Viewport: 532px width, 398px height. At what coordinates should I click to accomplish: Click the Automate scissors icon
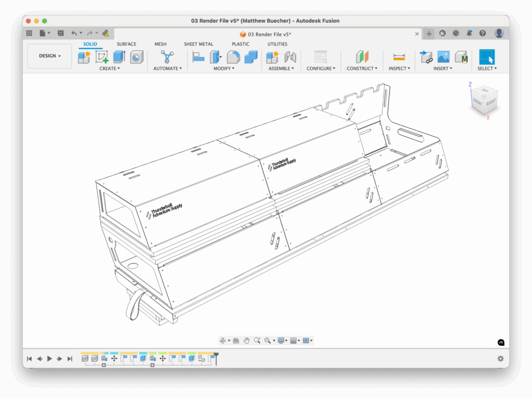click(167, 57)
